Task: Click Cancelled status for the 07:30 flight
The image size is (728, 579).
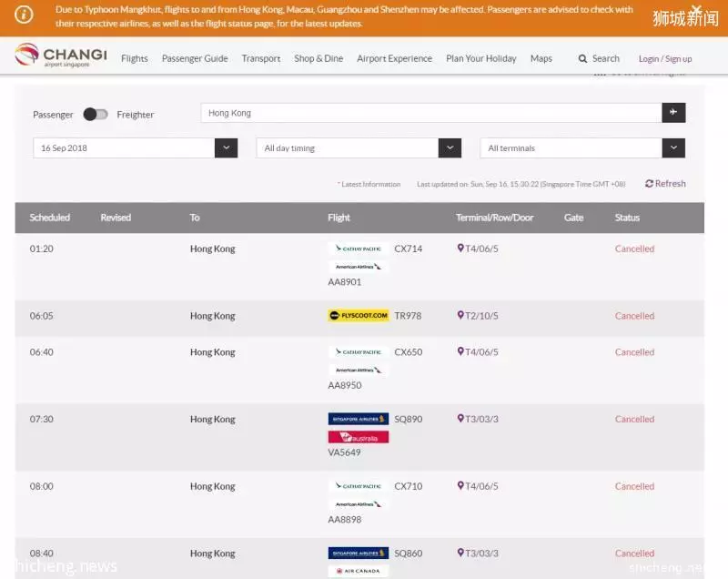Action: pos(634,419)
